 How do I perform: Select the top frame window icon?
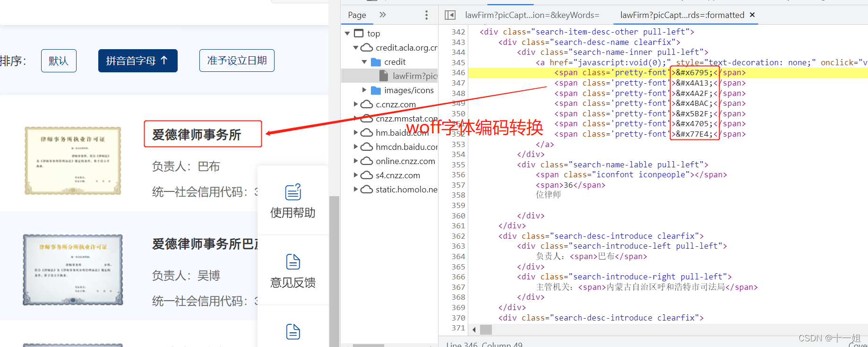[359, 33]
